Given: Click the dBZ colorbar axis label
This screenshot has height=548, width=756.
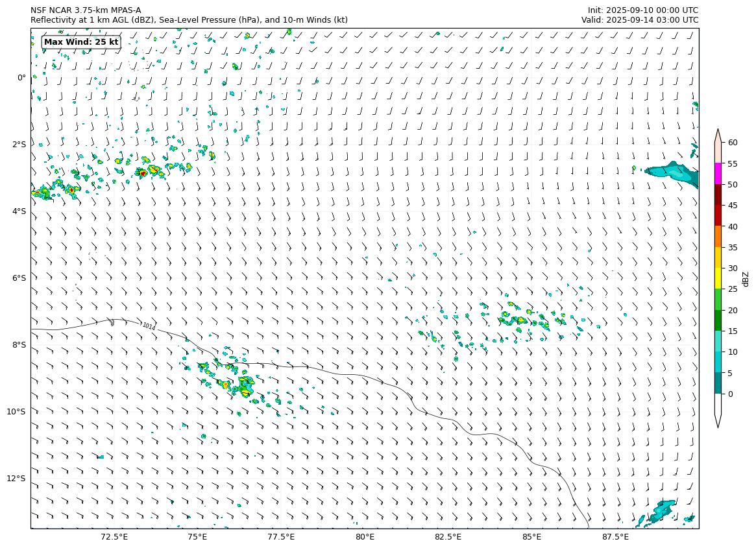Looking at the screenshot, I should 746,278.
